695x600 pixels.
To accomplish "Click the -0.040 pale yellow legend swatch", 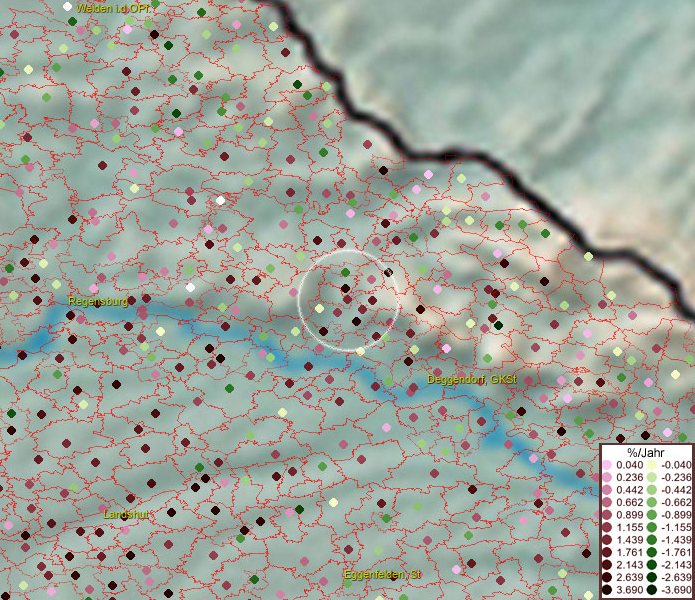I will pyautogui.click(x=651, y=465).
